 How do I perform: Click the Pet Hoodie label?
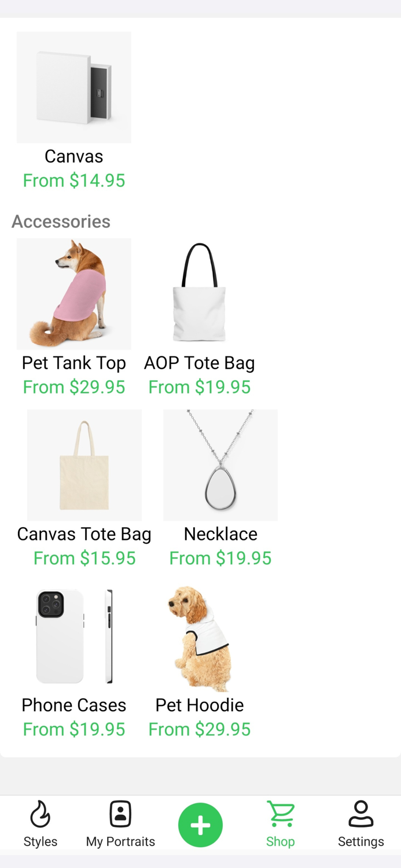(x=200, y=705)
